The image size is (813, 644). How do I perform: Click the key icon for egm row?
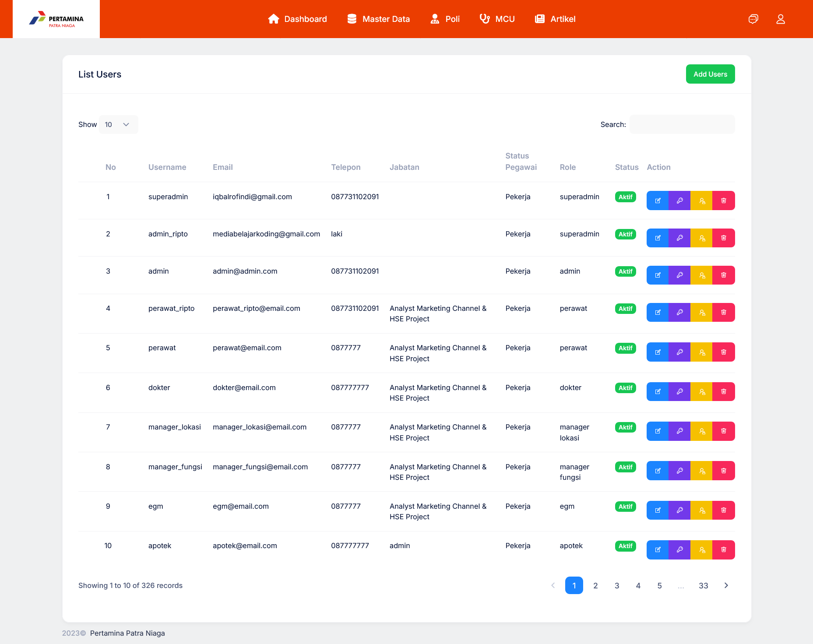[x=679, y=510]
